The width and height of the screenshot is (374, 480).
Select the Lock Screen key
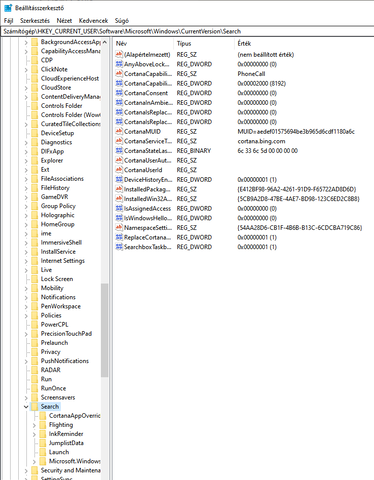pos(57,279)
